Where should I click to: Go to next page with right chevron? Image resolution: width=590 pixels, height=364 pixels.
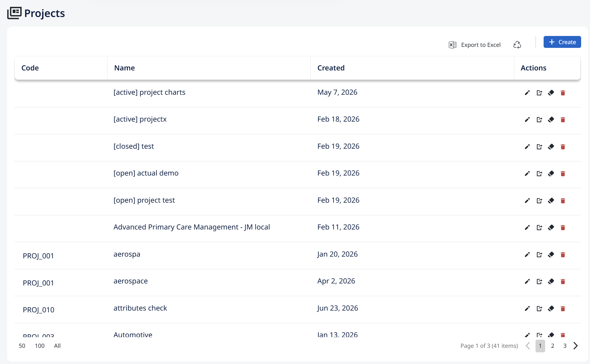coord(576,346)
